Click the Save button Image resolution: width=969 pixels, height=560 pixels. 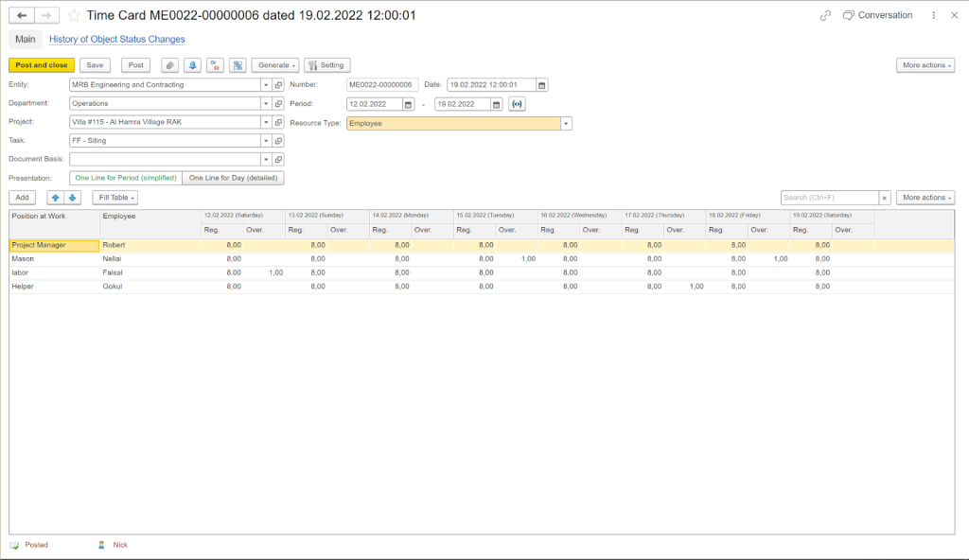pos(96,65)
